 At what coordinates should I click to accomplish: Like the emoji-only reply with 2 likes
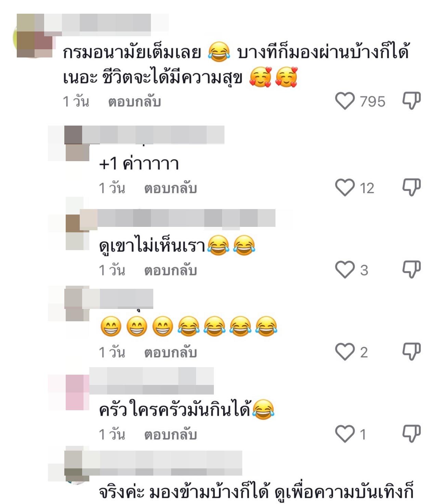pos(345,352)
